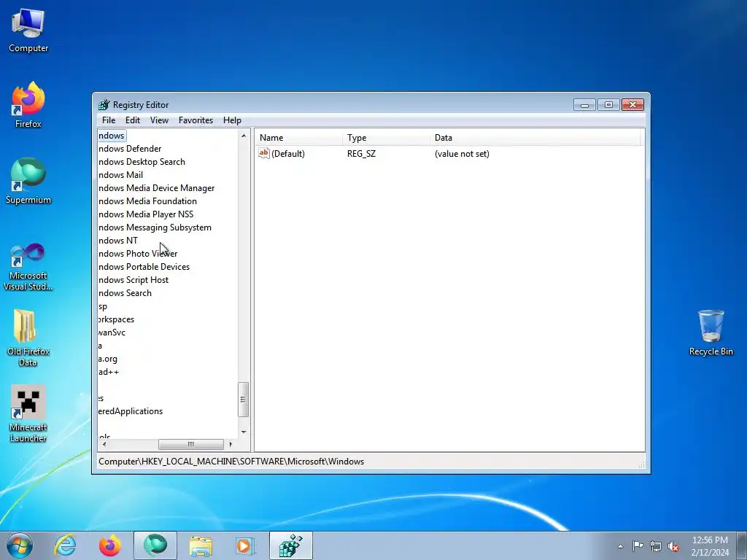Select the Windows Mail key
The image size is (747, 560).
pyautogui.click(x=120, y=175)
